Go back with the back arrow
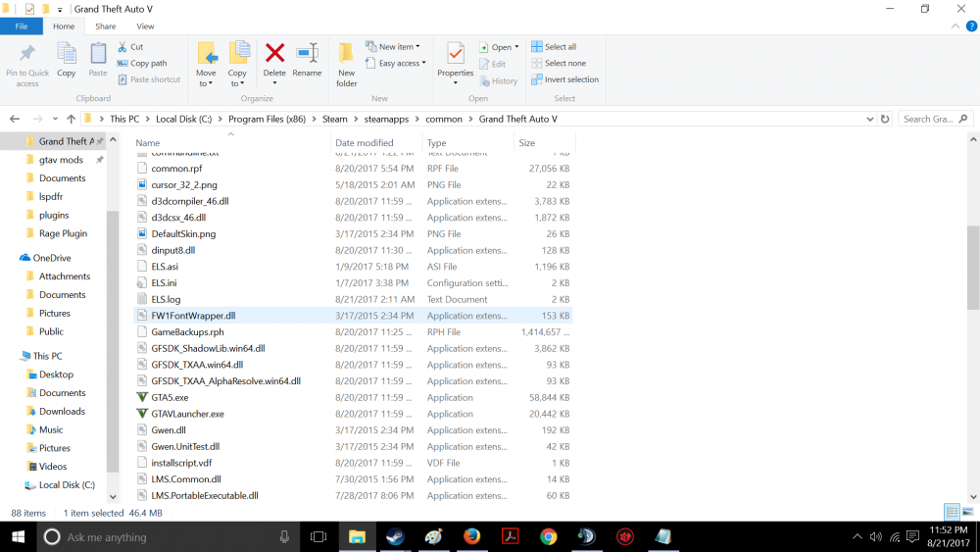This screenshot has width=980, height=552. coord(15,119)
